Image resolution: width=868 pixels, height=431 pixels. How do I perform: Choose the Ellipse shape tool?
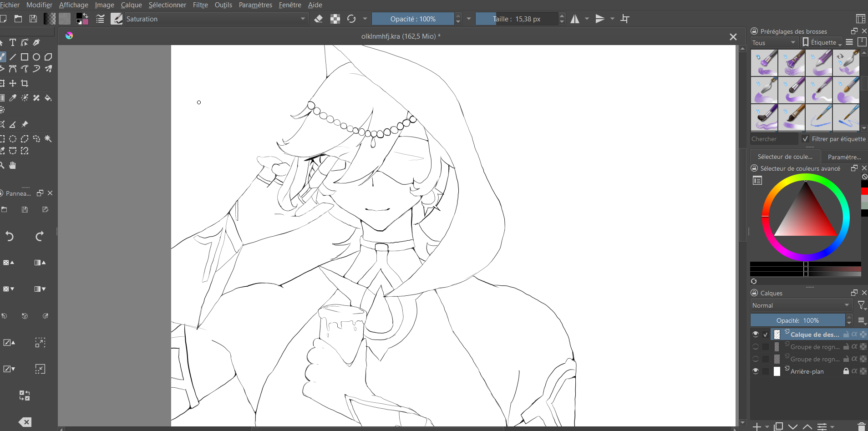pyautogui.click(x=36, y=57)
